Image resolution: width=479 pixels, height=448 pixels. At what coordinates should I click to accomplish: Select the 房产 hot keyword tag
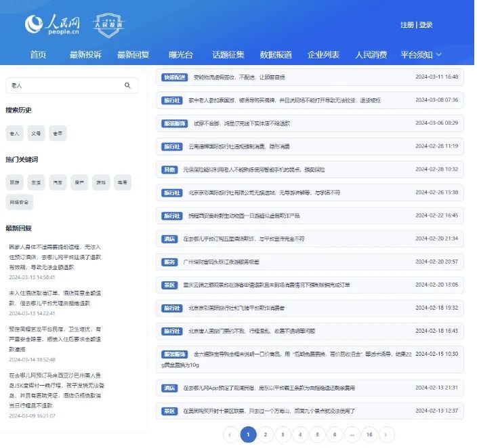click(79, 182)
